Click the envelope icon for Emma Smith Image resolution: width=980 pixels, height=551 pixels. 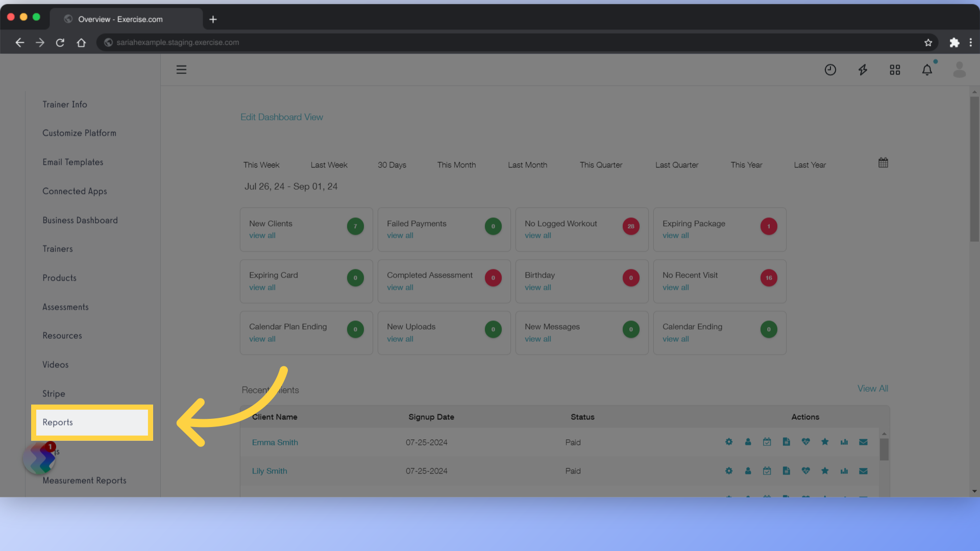point(864,442)
